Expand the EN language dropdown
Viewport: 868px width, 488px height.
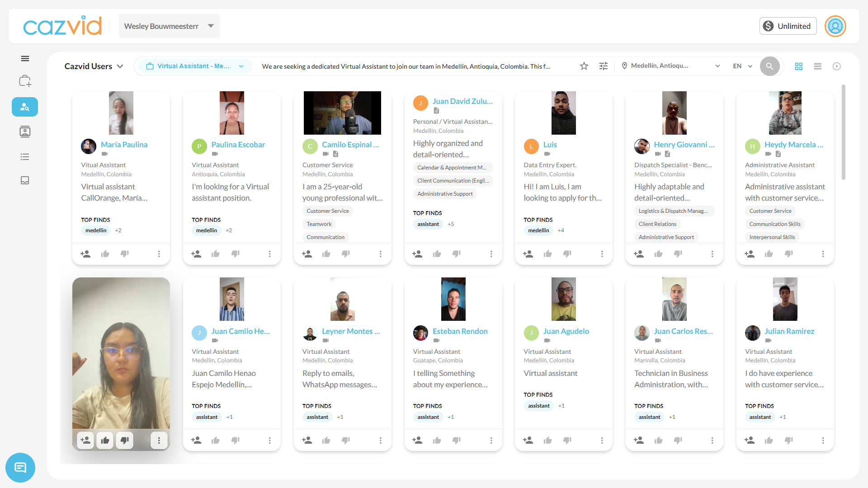(x=743, y=66)
